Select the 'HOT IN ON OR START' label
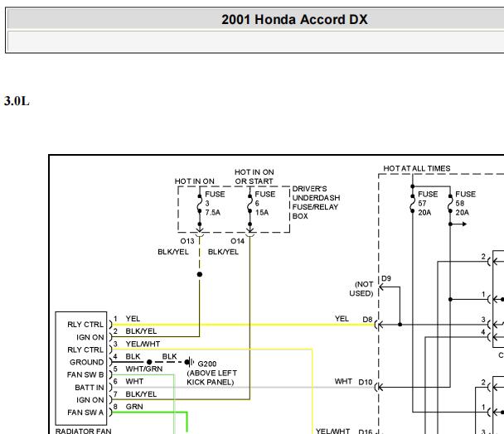This screenshot has width=504, height=434. [254, 176]
